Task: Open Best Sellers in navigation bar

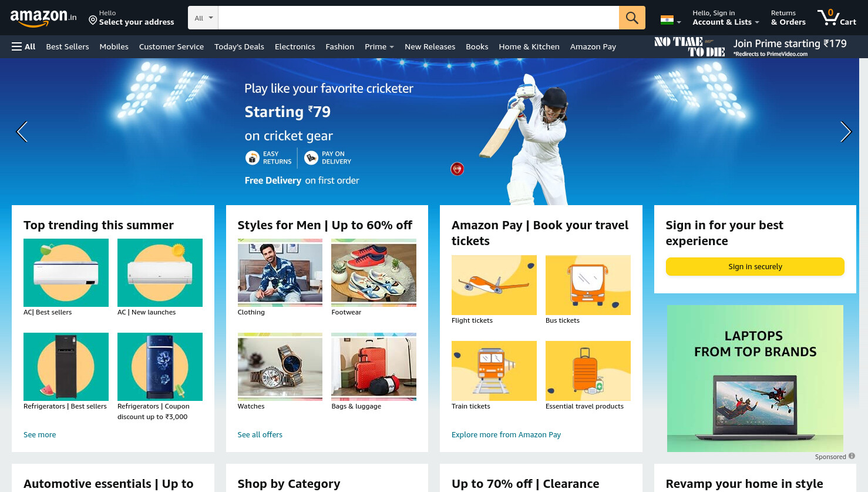Action: tap(68, 46)
